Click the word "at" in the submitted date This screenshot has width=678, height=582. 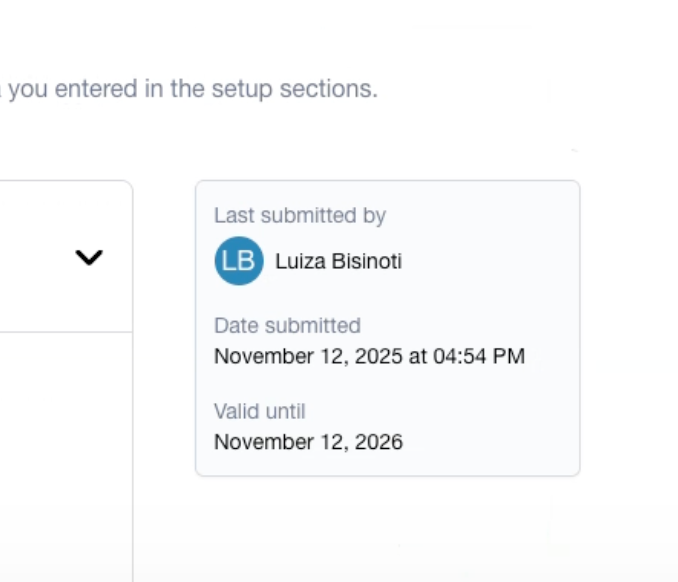pos(418,356)
